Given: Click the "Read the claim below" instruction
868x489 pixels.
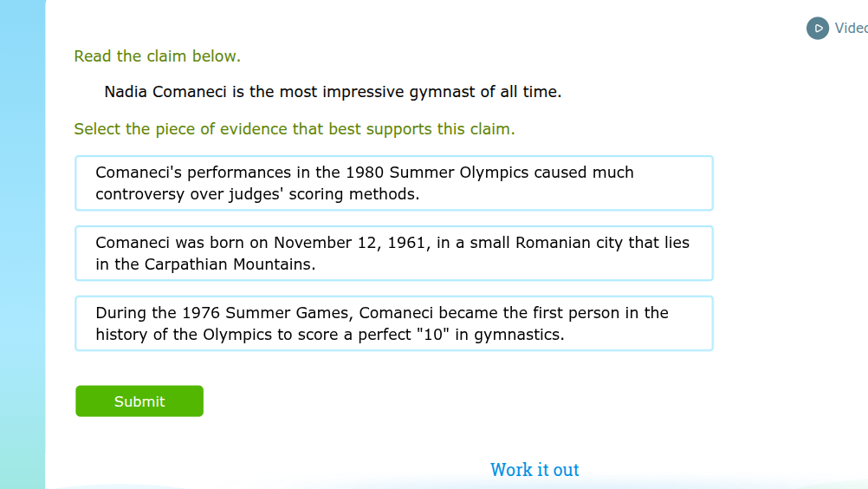Looking at the screenshot, I should [x=157, y=56].
